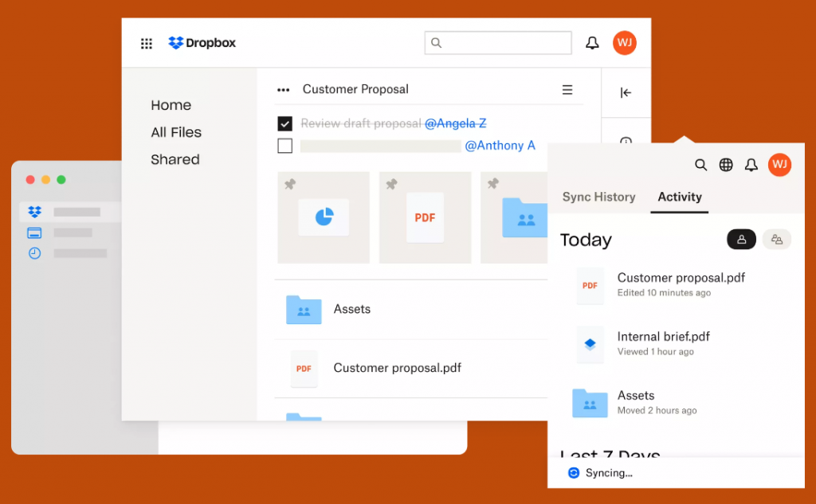Click the collapse sidebar icon
The height and width of the screenshot is (504, 816).
point(626,92)
